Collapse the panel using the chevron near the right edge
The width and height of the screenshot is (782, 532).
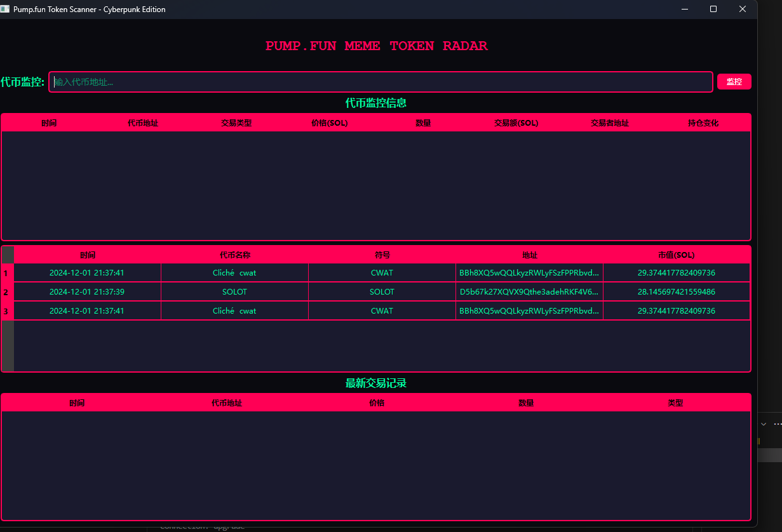pos(762,423)
